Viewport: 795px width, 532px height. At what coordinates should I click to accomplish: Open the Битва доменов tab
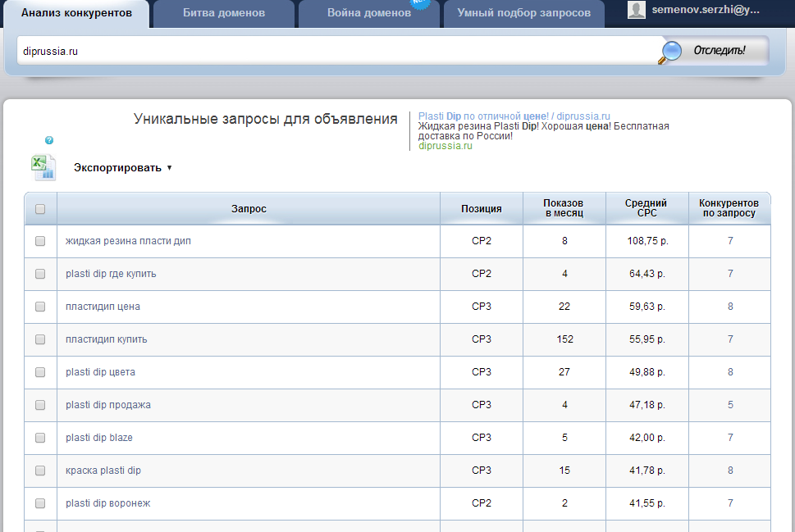tap(224, 14)
